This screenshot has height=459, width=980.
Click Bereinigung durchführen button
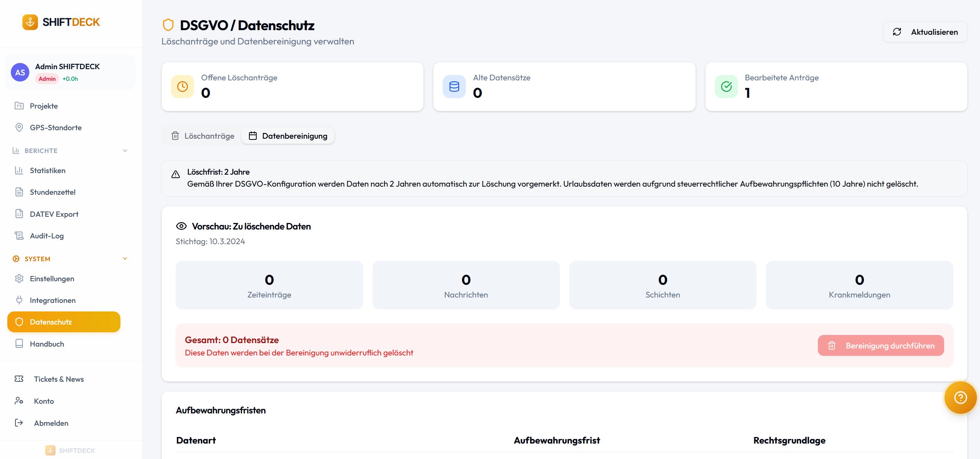[880, 345]
